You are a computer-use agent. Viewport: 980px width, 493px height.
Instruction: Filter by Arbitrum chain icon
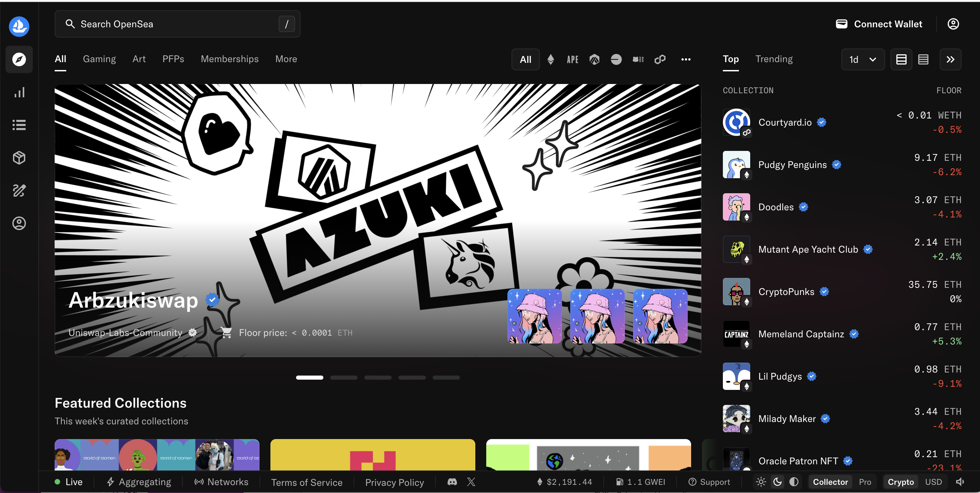[x=594, y=59]
